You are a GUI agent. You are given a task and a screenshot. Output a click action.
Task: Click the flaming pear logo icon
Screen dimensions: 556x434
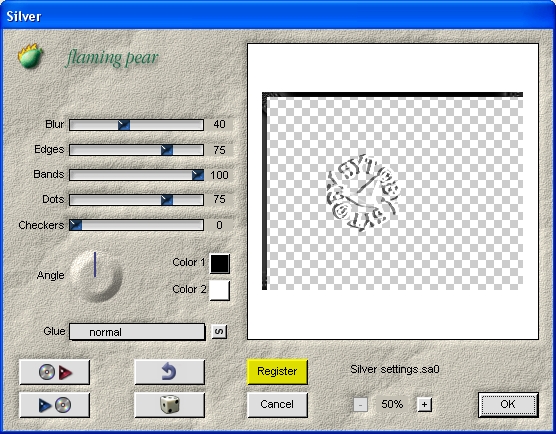(x=30, y=56)
